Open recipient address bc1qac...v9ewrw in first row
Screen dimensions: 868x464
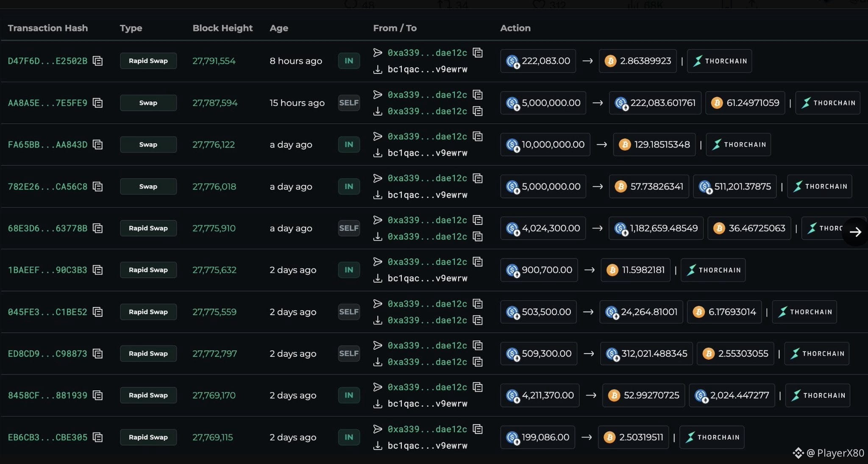click(427, 69)
